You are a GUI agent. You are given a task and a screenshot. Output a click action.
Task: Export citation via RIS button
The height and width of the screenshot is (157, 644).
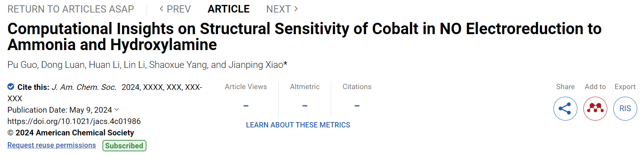click(x=625, y=108)
